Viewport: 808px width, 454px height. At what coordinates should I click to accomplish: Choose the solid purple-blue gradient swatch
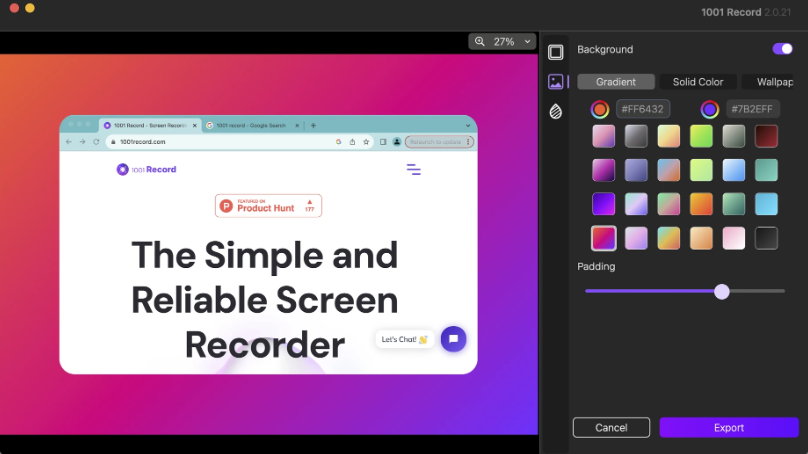604,204
